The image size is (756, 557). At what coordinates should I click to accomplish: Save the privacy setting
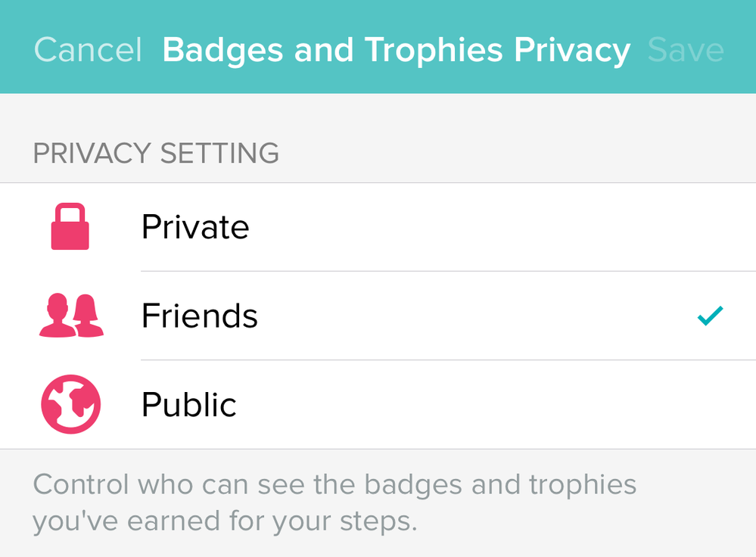point(686,50)
